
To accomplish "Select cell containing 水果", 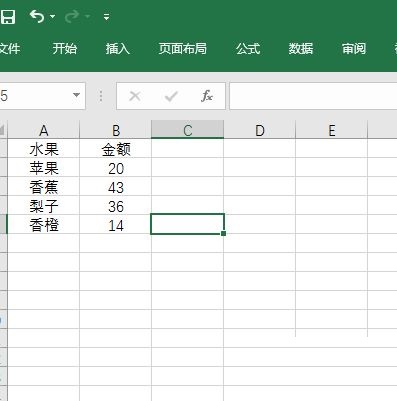I will click(44, 149).
